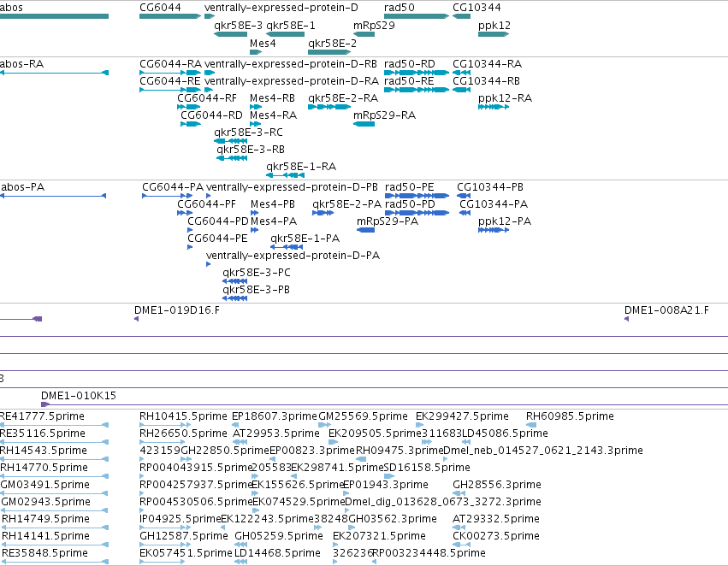Select transcript CG6044-RE

click(170, 90)
